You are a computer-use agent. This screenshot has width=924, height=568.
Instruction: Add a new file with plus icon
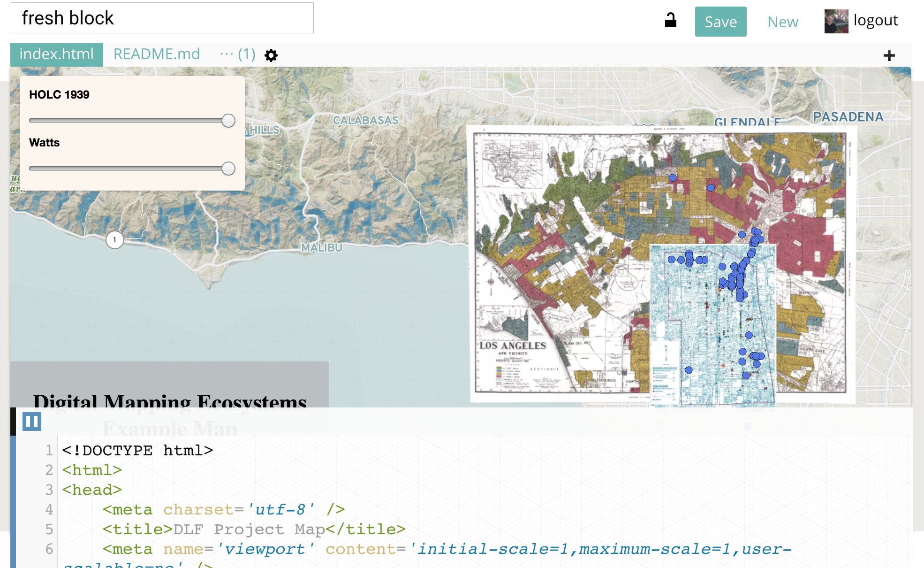[889, 55]
